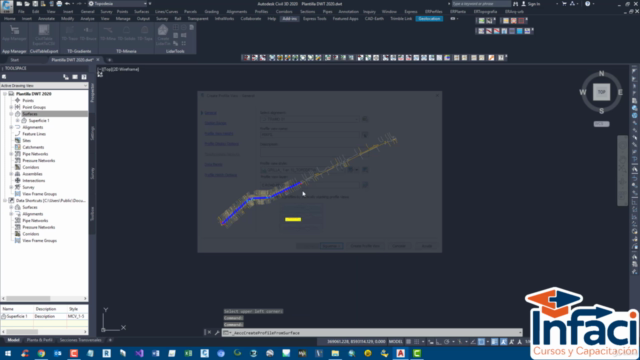Click Cancelar button in dialog
640x360 pixels.
click(x=399, y=246)
